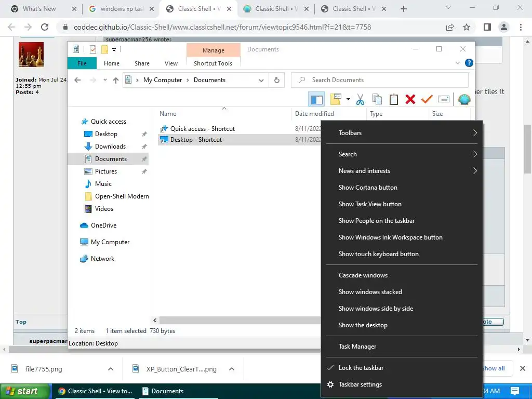Open Classic Explorer settings shell icon
The width and height of the screenshot is (532, 399).
pyautogui.click(x=464, y=99)
